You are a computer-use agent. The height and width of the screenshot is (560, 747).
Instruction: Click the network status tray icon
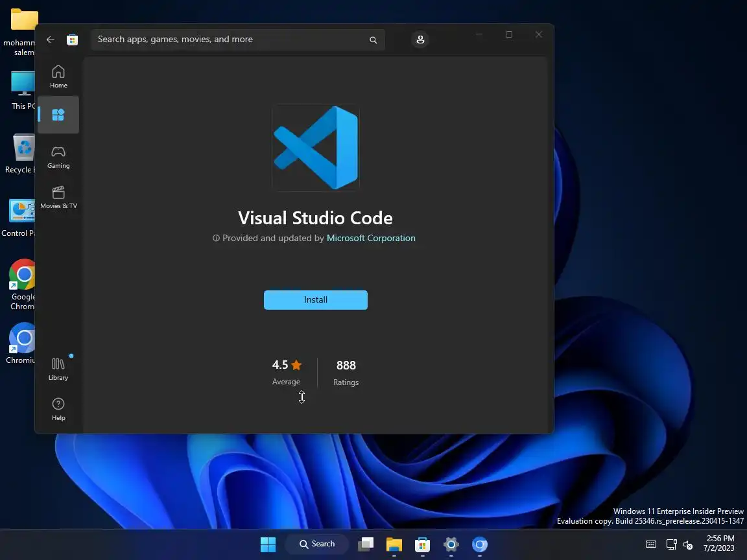click(671, 544)
